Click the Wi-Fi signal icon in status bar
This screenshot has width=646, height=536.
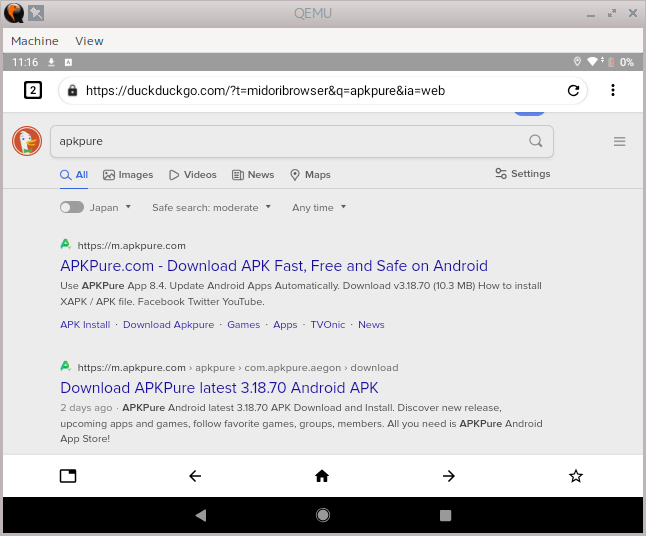click(x=593, y=62)
